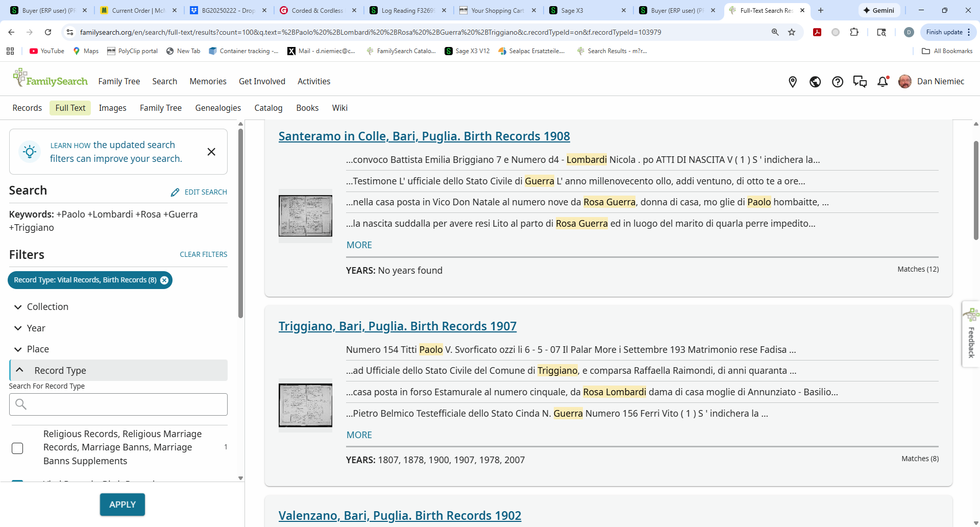Click the Search For Record Type field
Image resolution: width=980 pixels, height=527 pixels.
(x=118, y=404)
